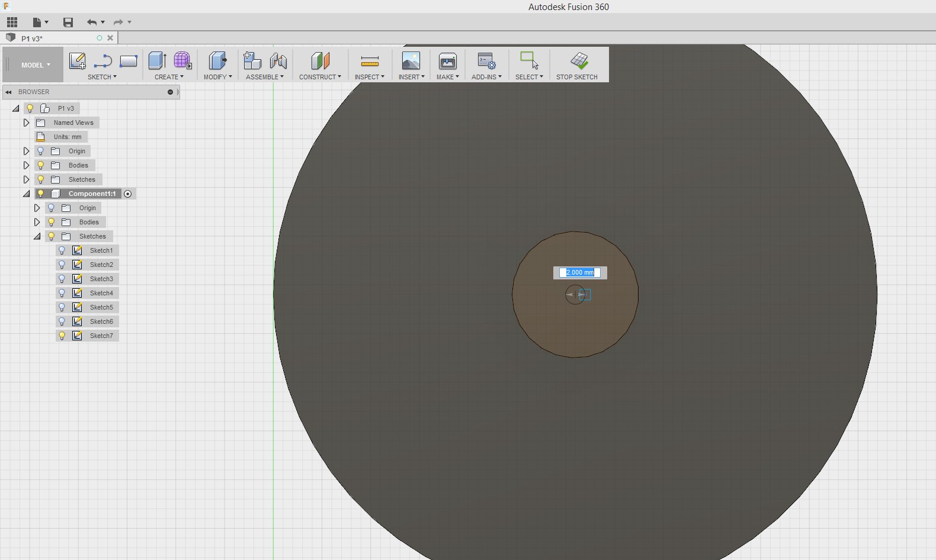
Task: Open the ADD-INS menu
Action: pyautogui.click(x=486, y=77)
